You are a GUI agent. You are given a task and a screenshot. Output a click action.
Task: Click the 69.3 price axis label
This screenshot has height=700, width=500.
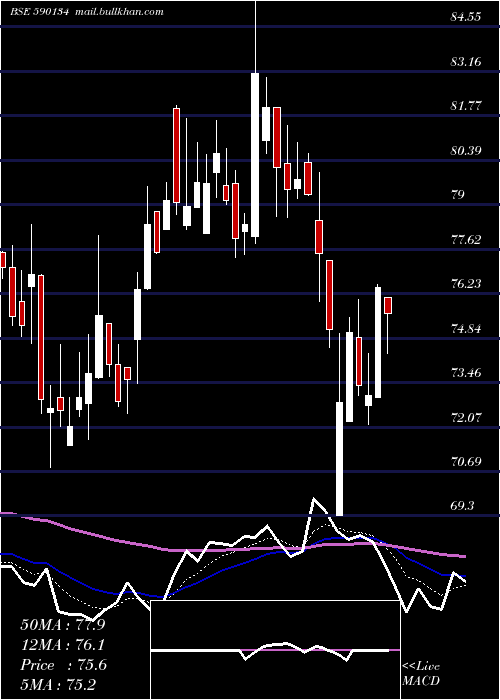click(462, 505)
